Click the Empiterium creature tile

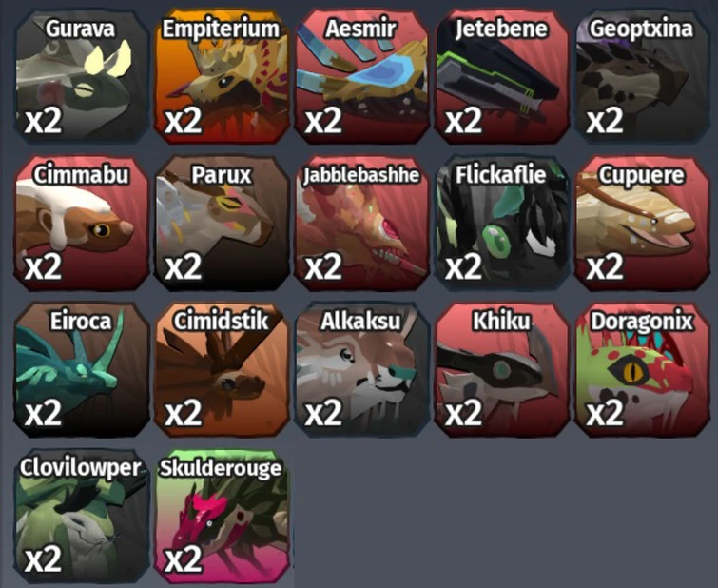coord(223,76)
